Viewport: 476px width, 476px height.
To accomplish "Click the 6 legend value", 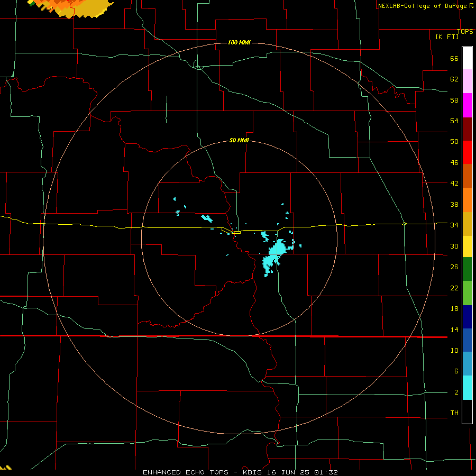I will [456, 371].
